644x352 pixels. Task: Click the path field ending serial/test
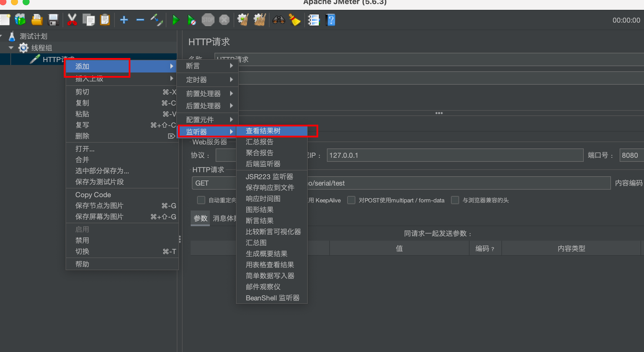pyautogui.click(x=459, y=183)
